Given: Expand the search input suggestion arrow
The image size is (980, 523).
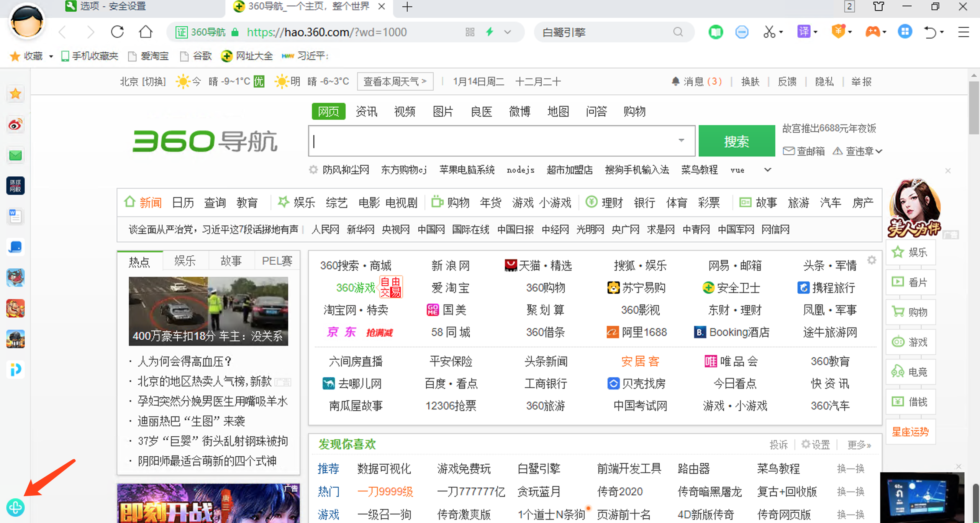Looking at the screenshot, I should point(681,140).
